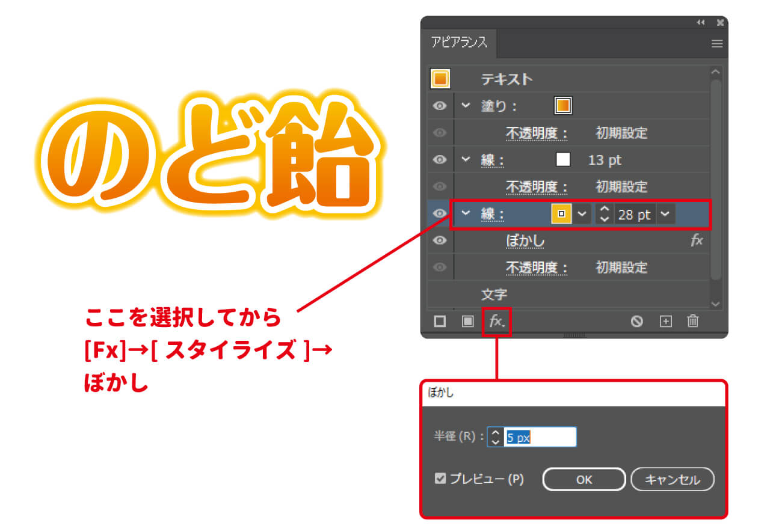Click the orange gradient 塗り swatch
The width and height of the screenshot is (770, 532).
coord(562,106)
